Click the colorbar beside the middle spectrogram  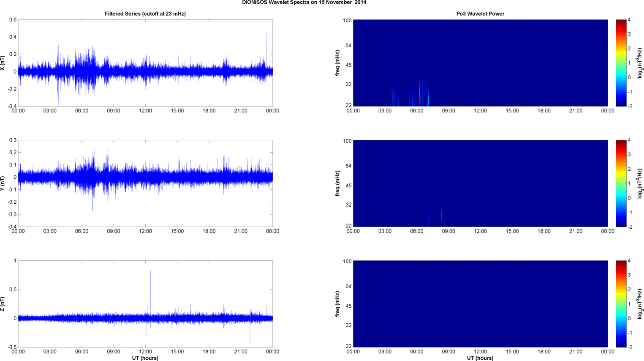[621, 183]
